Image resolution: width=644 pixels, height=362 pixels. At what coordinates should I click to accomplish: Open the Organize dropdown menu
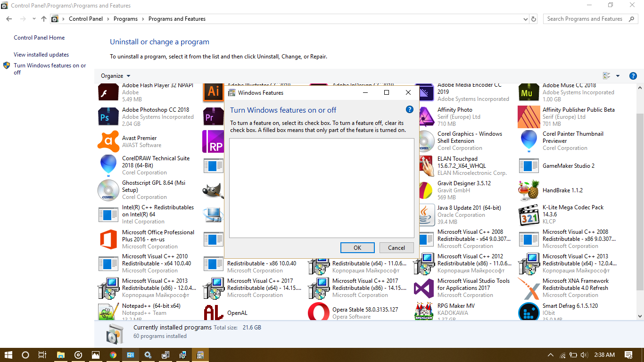pos(116,76)
